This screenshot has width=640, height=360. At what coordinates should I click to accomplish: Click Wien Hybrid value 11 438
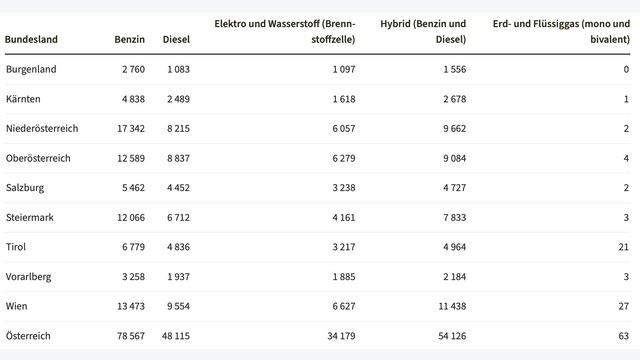452,306
